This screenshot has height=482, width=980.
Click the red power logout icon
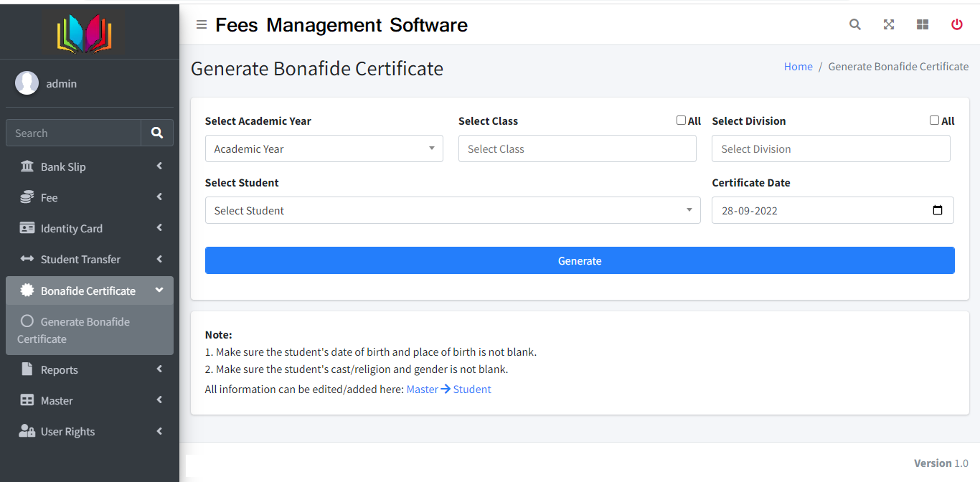(x=956, y=24)
